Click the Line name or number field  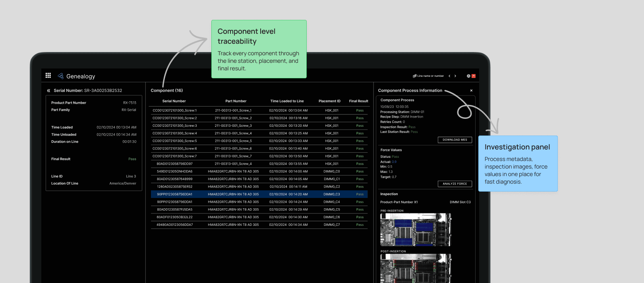pyautogui.click(x=430, y=76)
